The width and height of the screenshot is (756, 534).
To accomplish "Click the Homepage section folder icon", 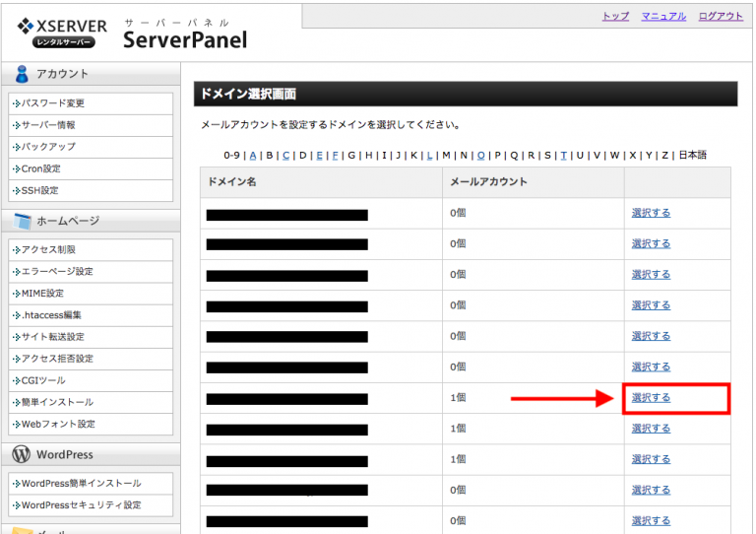I will [22, 221].
